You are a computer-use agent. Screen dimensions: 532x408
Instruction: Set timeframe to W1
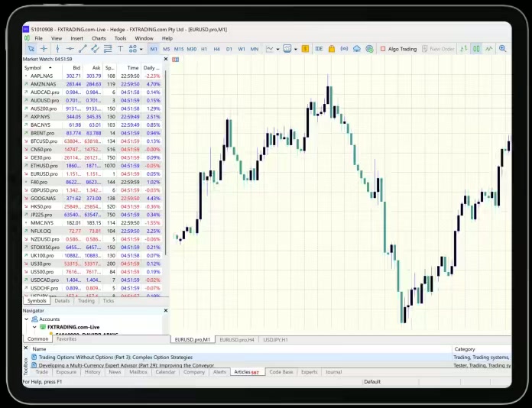pos(242,49)
